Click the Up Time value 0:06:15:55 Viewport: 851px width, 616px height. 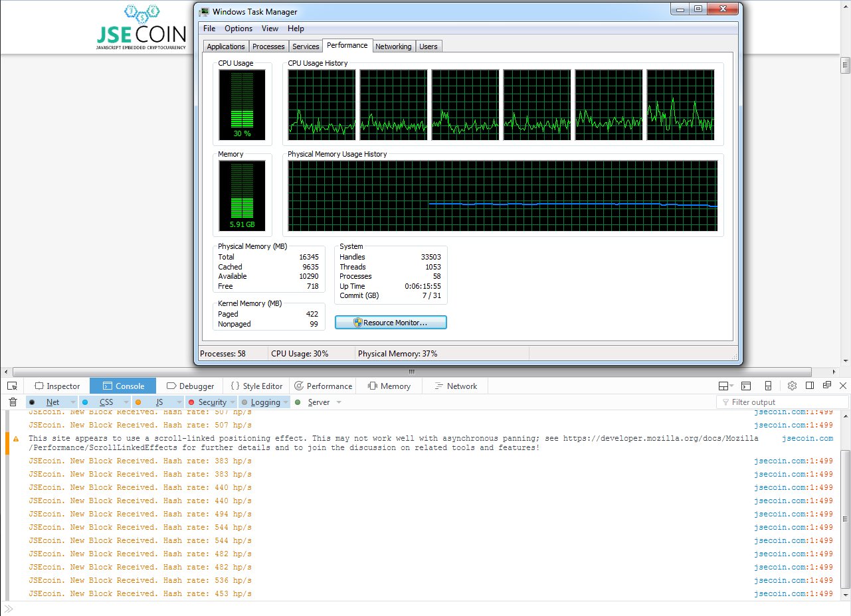click(423, 286)
